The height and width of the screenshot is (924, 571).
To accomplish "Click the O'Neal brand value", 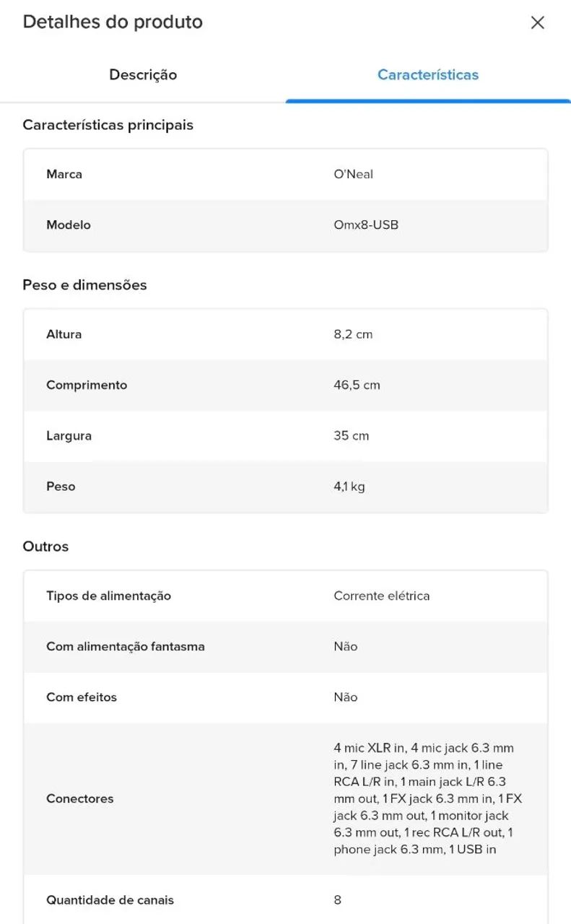I will (354, 174).
